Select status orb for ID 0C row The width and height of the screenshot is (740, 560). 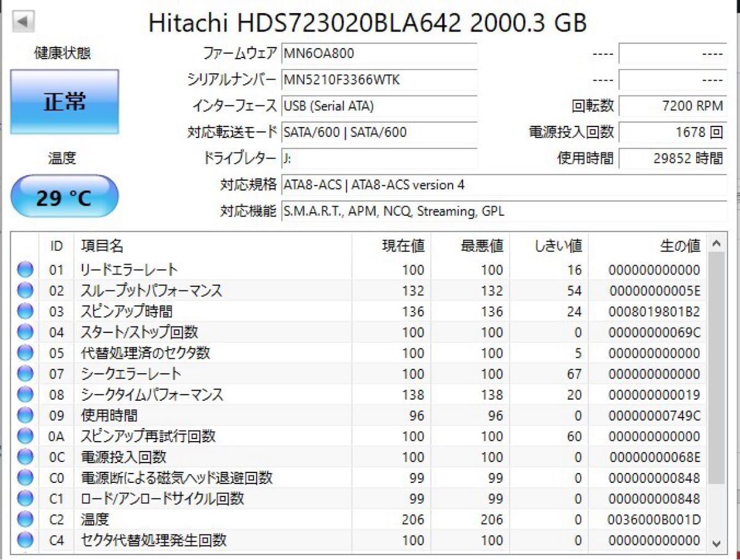pos(25,458)
